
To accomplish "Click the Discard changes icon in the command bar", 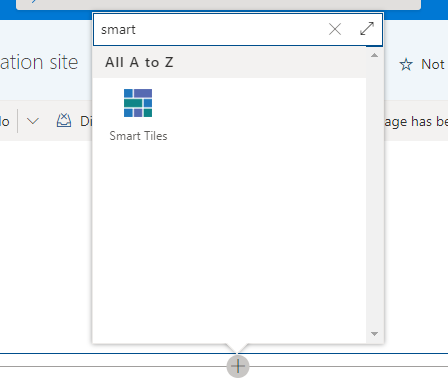I will [x=64, y=120].
